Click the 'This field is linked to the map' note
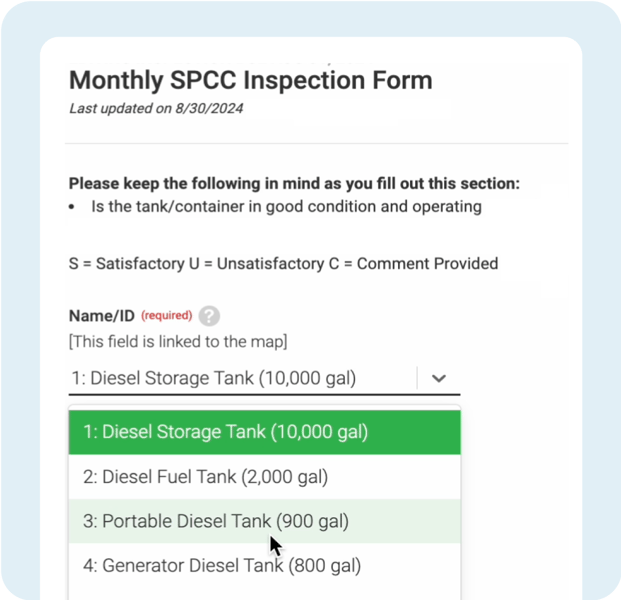621x600 pixels. click(x=178, y=341)
